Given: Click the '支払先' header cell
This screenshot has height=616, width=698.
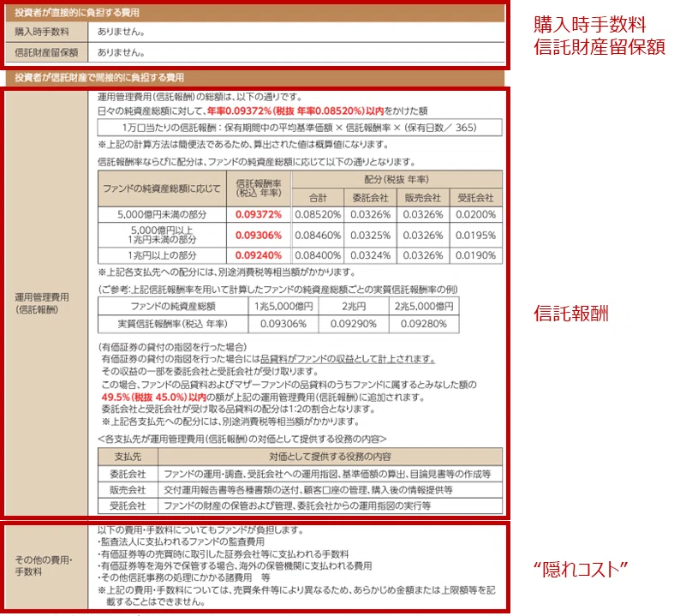Looking at the screenshot, I should 128,457.
